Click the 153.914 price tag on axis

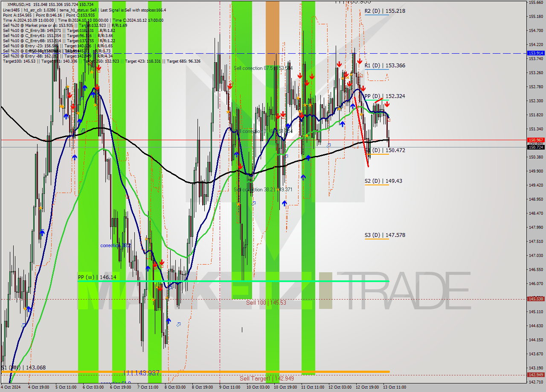[536, 53]
